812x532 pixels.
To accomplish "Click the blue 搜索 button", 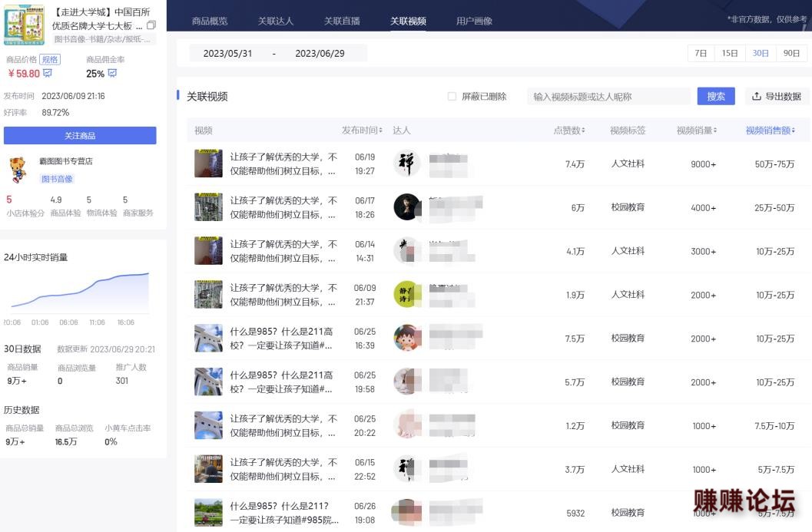I will 716,96.
